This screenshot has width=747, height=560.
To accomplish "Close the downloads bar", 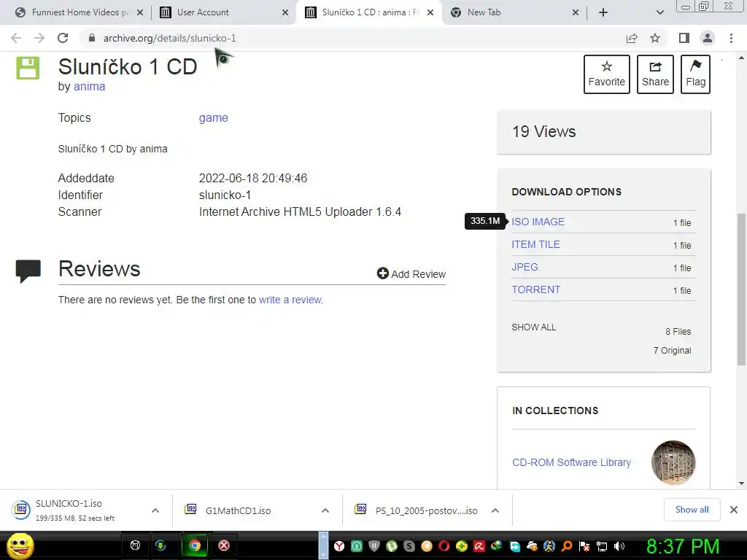I will pyautogui.click(x=734, y=510).
